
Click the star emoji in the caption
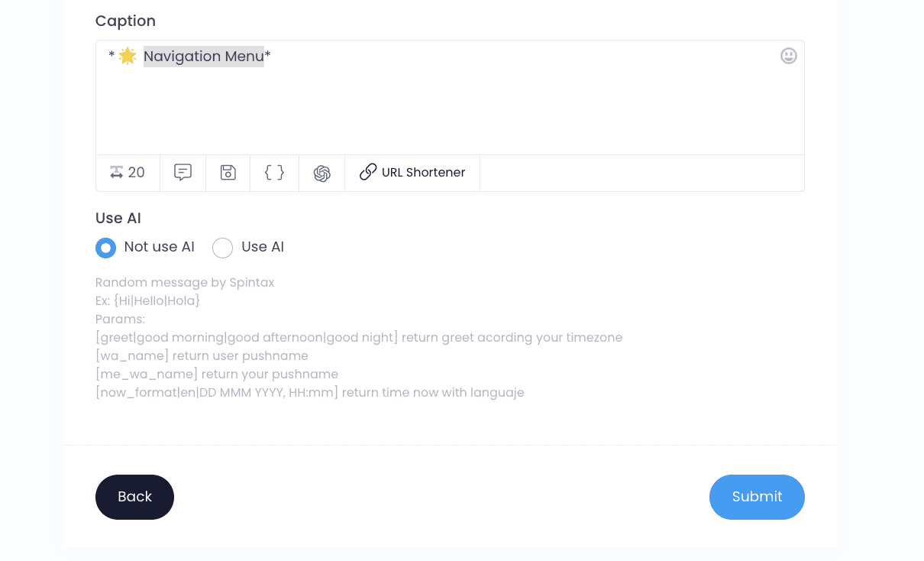click(128, 56)
